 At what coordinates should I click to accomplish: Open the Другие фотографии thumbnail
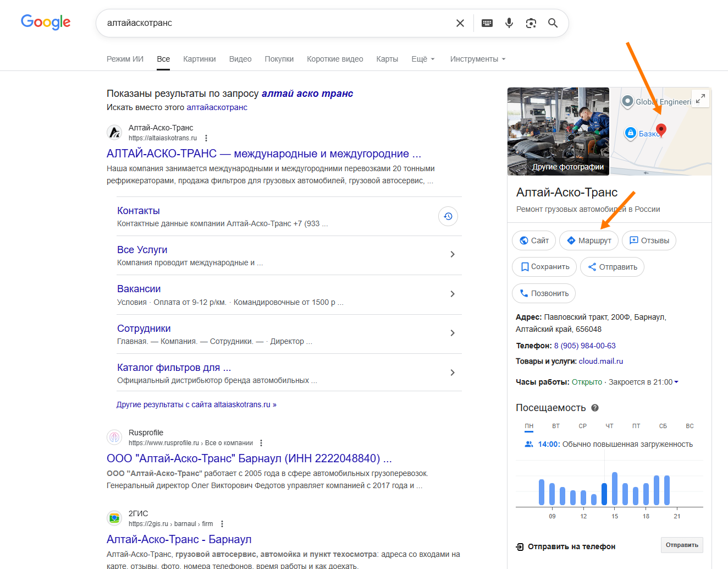point(558,132)
